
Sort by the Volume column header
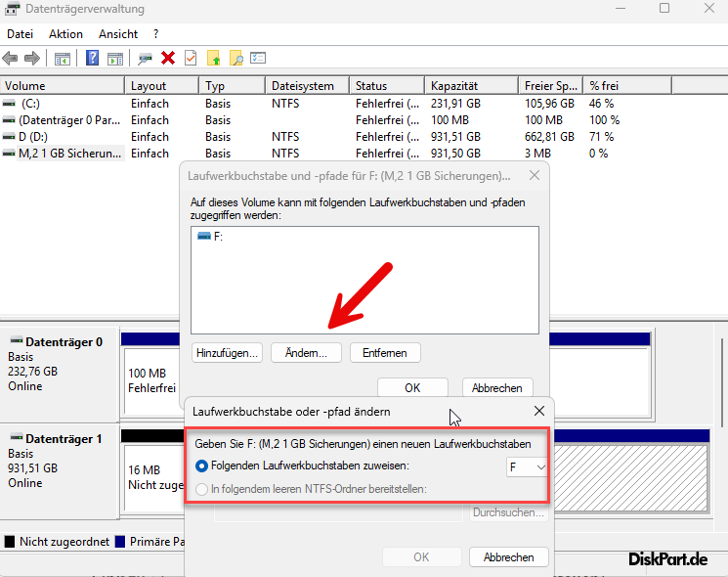coord(63,86)
